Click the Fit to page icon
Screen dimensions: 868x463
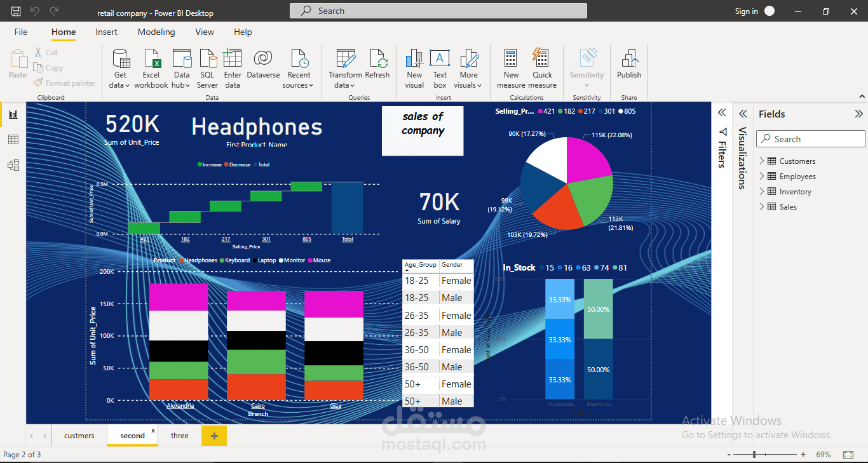[x=848, y=455]
